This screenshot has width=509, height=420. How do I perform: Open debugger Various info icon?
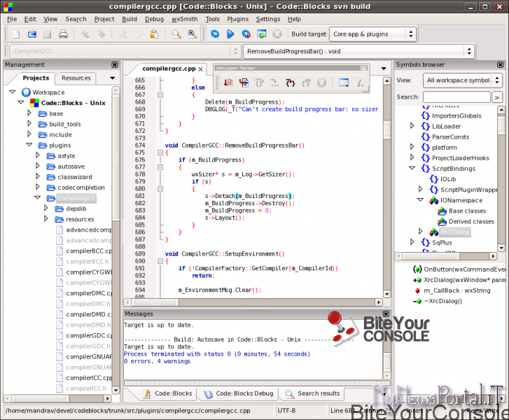click(360, 83)
